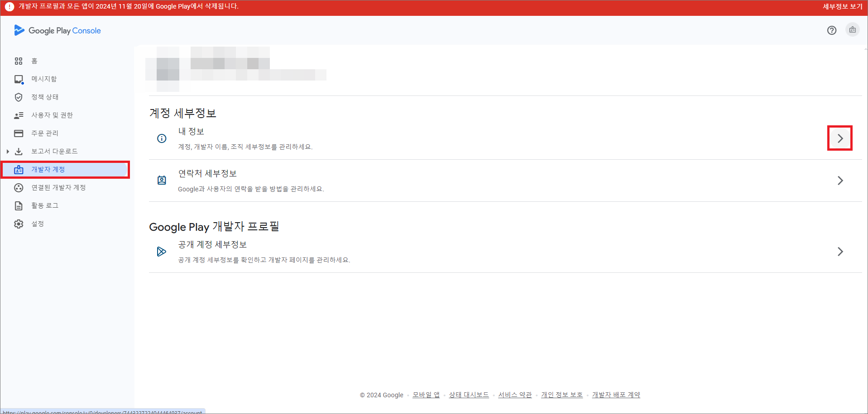Open the help question mark icon
This screenshot has width=868, height=414.
click(x=832, y=30)
